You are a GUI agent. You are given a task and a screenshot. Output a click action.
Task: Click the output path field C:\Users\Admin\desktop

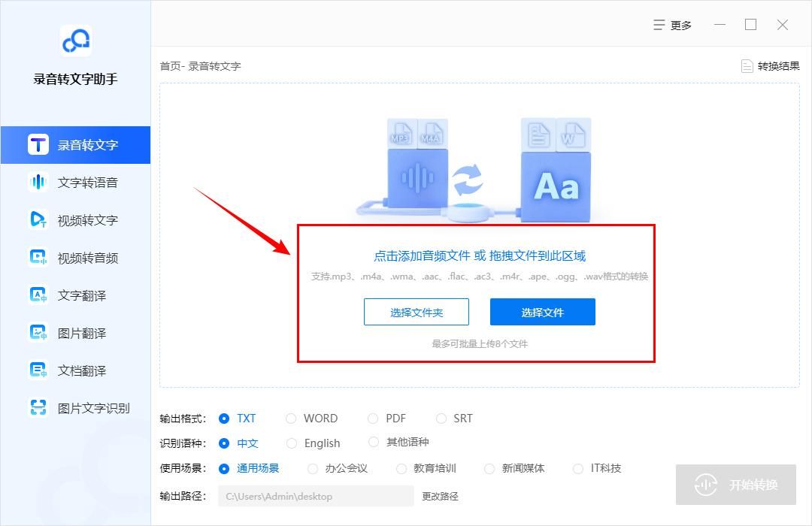click(316, 496)
